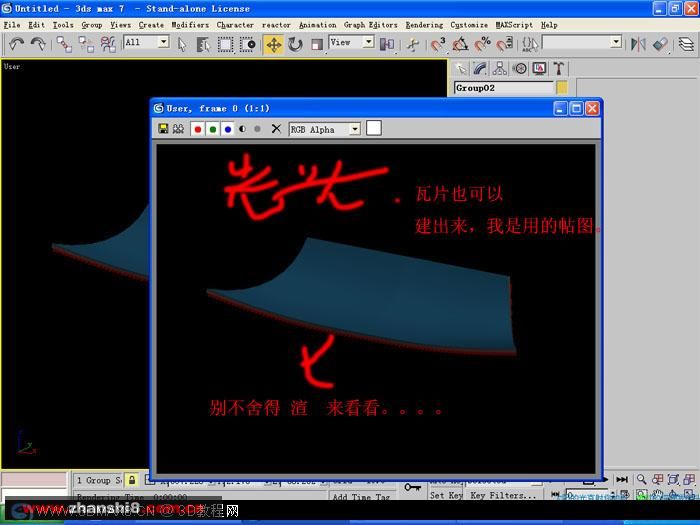Click the Align tool icon
Image resolution: width=700 pixels, height=525 pixels.
point(660,44)
